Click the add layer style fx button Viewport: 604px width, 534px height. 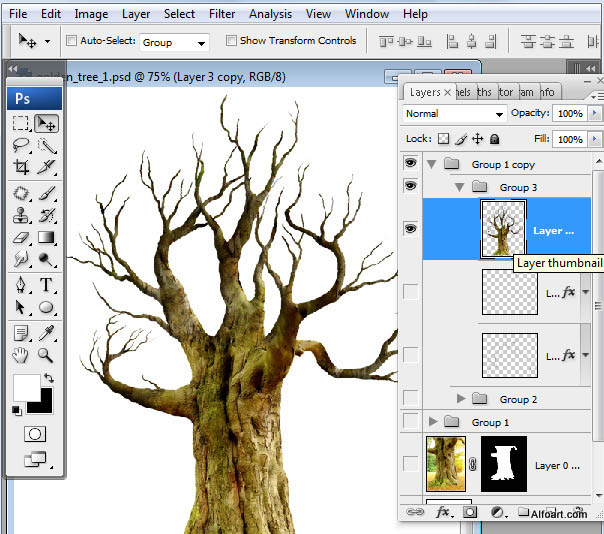pyautogui.click(x=442, y=511)
